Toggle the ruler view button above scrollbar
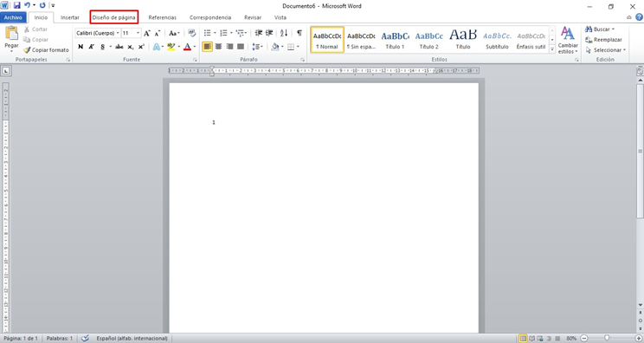Viewport: 644px width, 343px height. (x=640, y=71)
